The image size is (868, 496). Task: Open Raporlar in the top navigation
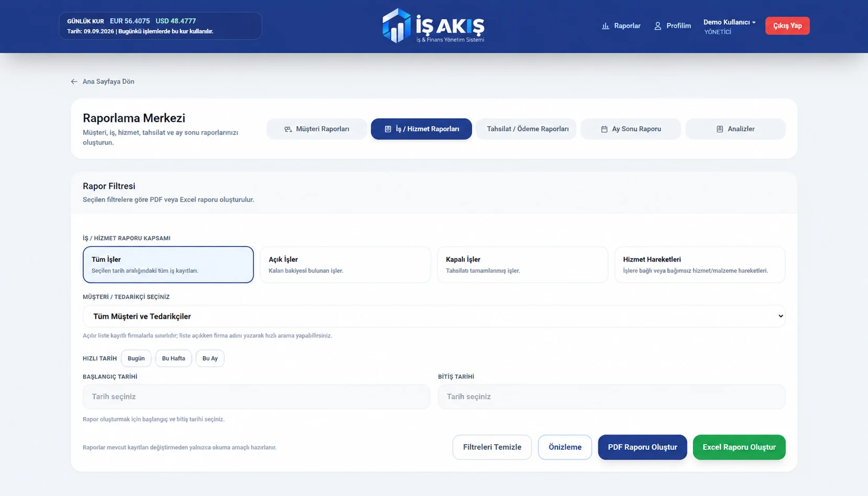pyautogui.click(x=621, y=26)
